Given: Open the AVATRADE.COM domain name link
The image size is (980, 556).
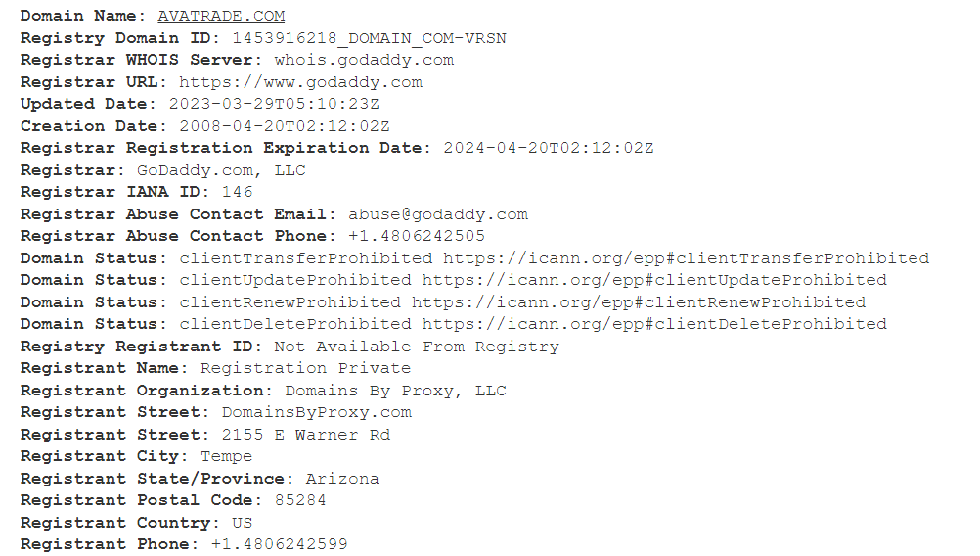Looking at the screenshot, I should click(221, 16).
